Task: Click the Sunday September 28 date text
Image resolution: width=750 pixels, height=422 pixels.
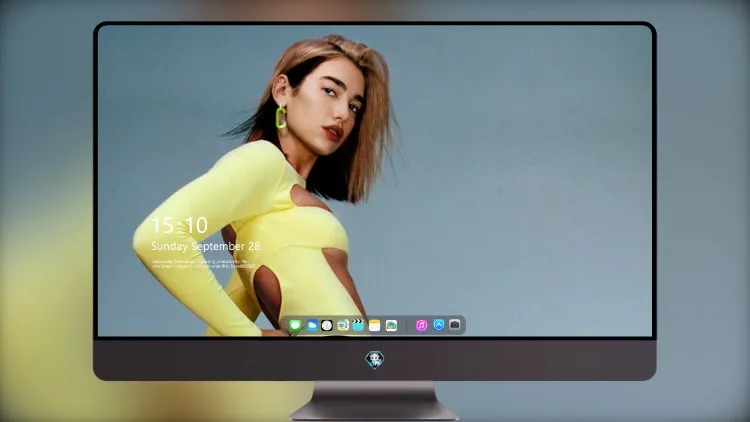Action: pyautogui.click(x=206, y=246)
